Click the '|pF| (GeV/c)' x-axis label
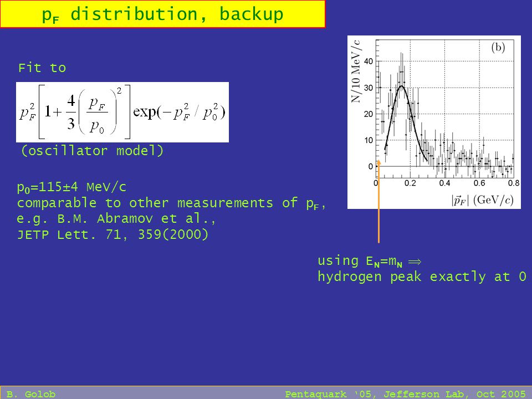532x399 pixels. coord(482,200)
